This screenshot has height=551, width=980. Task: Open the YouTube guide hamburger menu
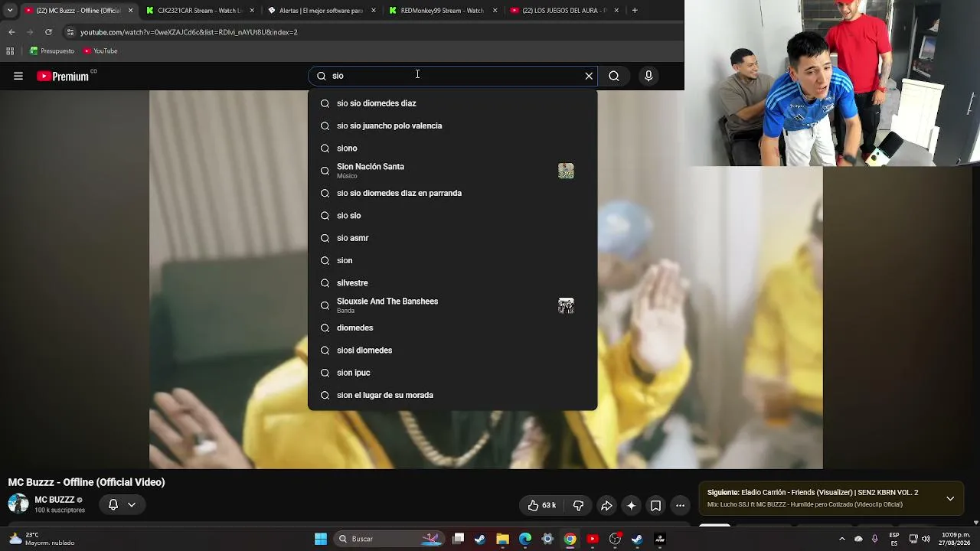point(18,76)
